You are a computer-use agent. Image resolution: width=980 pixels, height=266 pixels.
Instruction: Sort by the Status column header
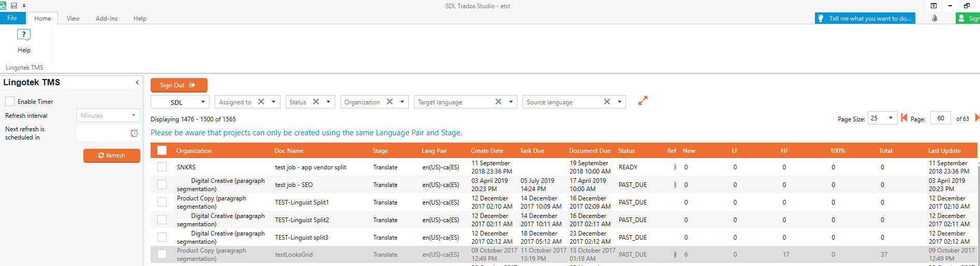[x=626, y=150]
